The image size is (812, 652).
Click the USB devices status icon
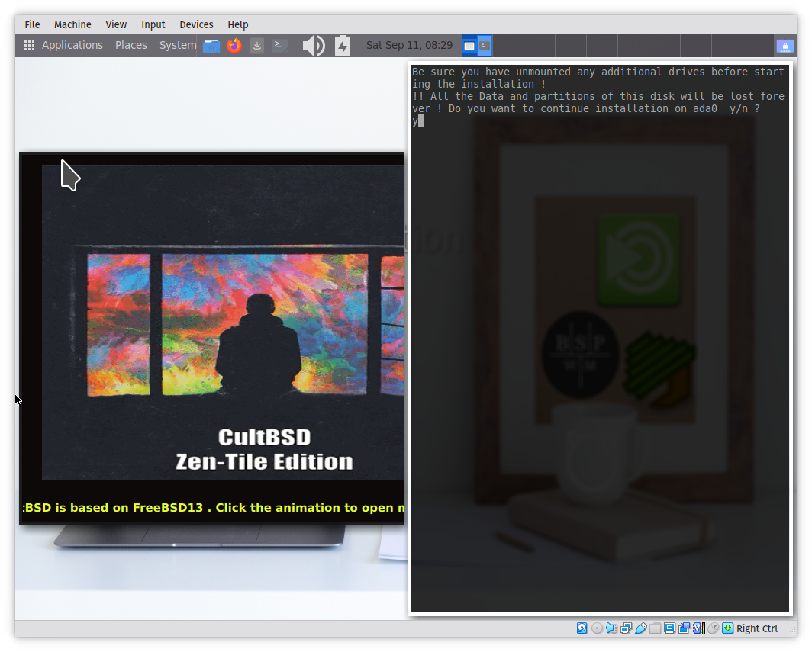(641, 628)
